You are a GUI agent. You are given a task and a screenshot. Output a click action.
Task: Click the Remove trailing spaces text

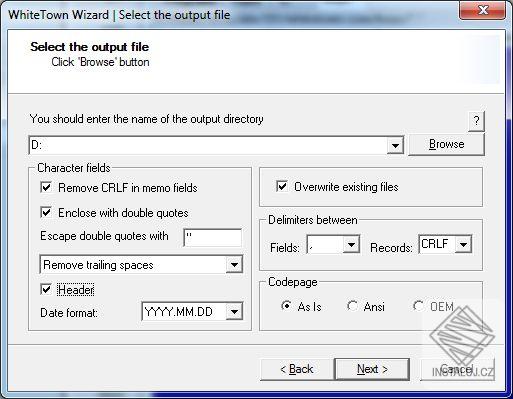point(98,265)
